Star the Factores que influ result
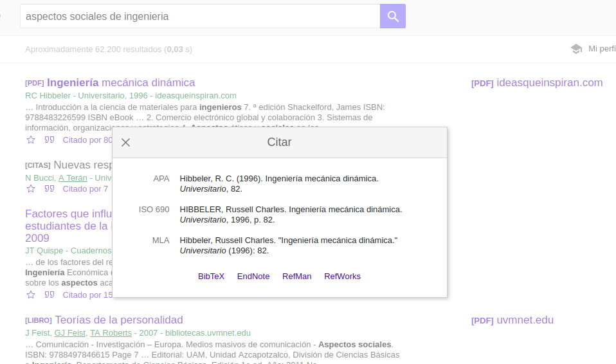The image size is (616, 364). tap(31, 295)
